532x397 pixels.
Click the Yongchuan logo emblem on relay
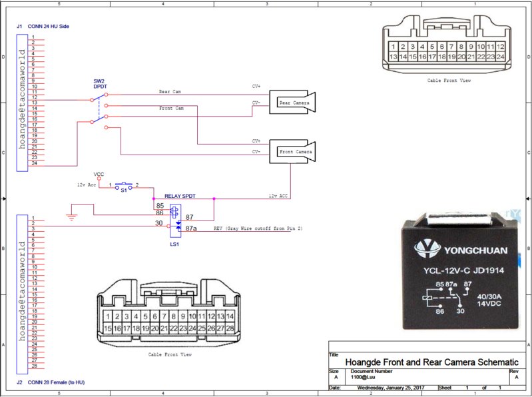427,249
